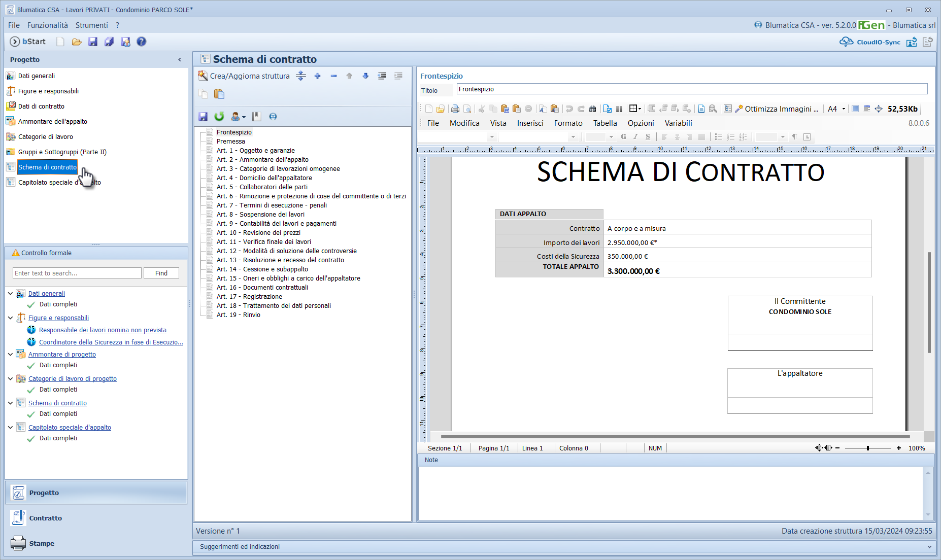
Task: Toggle bold formatting (G) button
Action: click(x=623, y=137)
